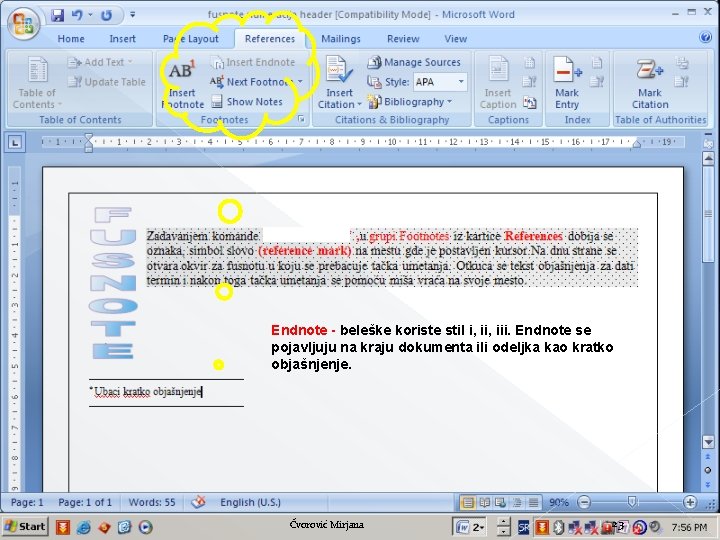
Task: Click Show Notes
Action: tap(247, 102)
